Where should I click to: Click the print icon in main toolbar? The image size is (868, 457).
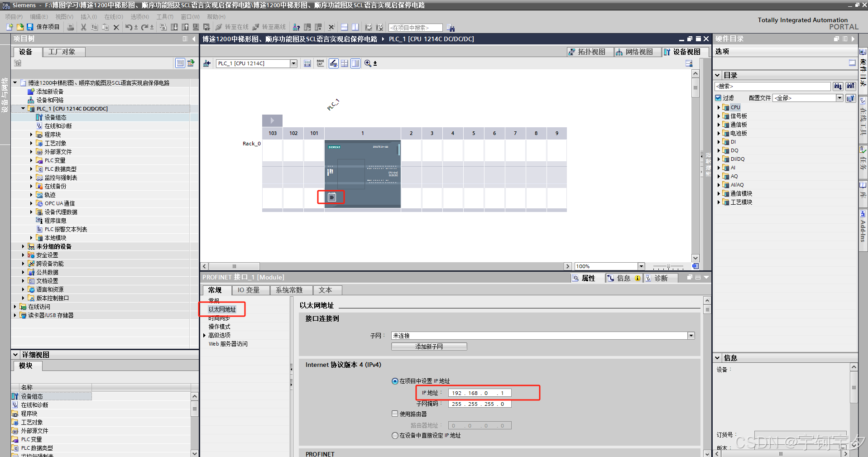70,27
